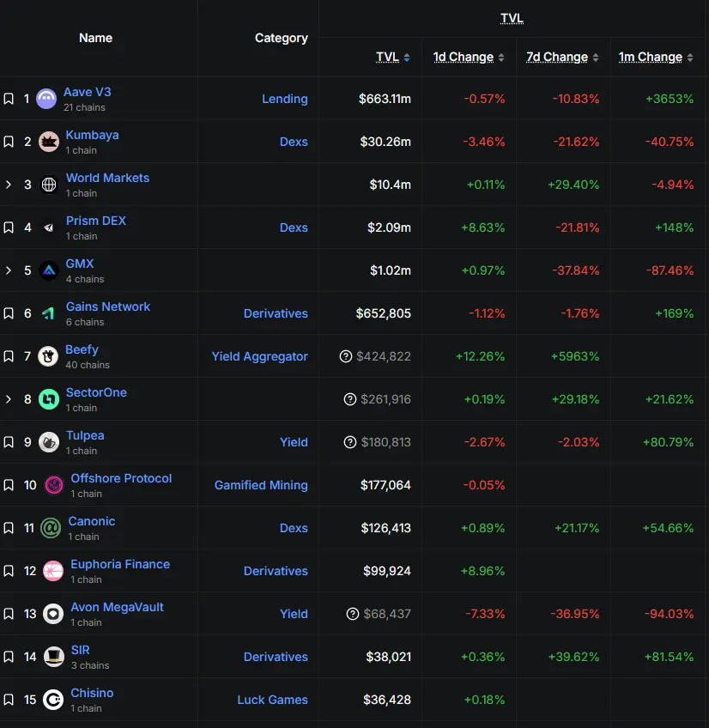709x728 pixels.
Task: Click the Gains Network logo
Action: 49,313
